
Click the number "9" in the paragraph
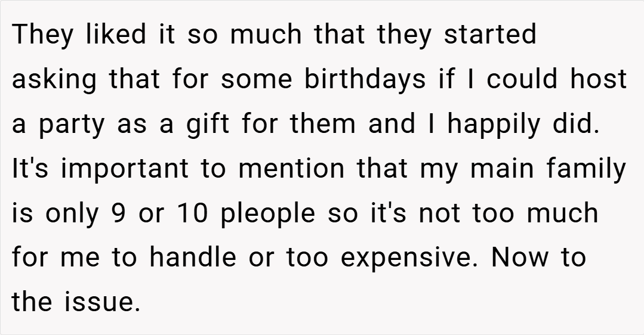[x=118, y=213]
